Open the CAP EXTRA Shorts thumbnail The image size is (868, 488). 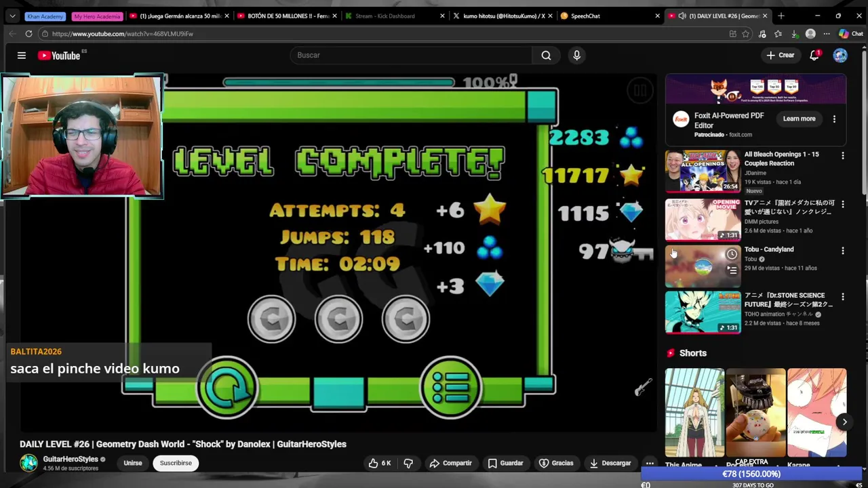click(755, 413)
